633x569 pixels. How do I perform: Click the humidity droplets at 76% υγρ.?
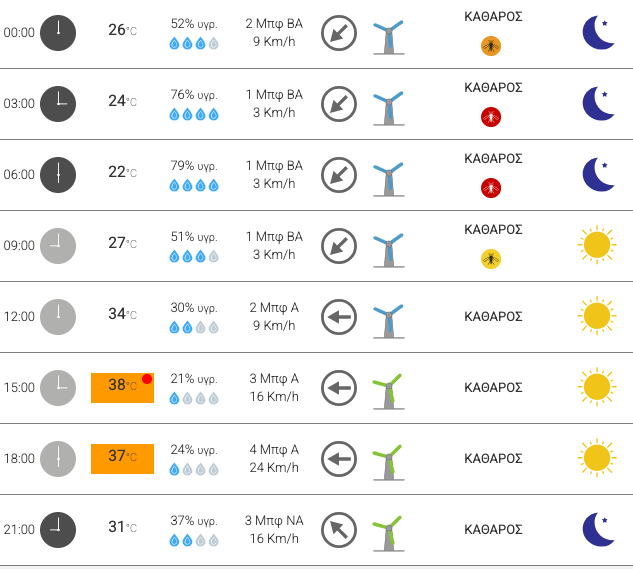point(194,115)
